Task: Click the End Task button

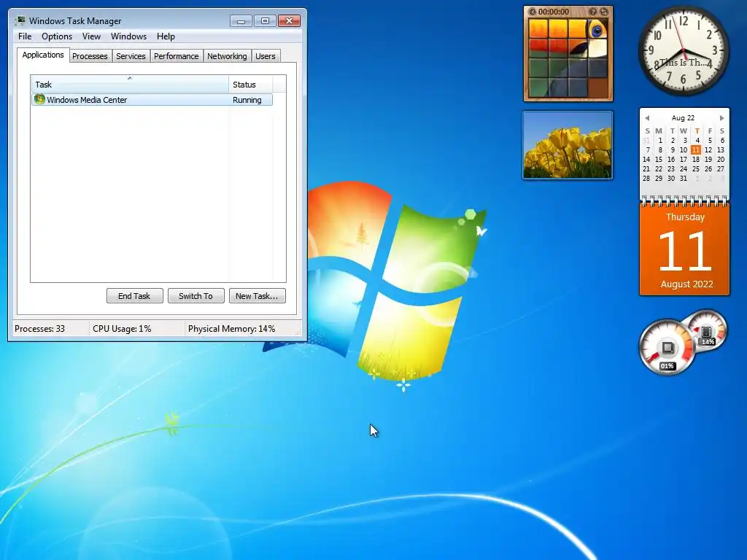Action: 134,296
